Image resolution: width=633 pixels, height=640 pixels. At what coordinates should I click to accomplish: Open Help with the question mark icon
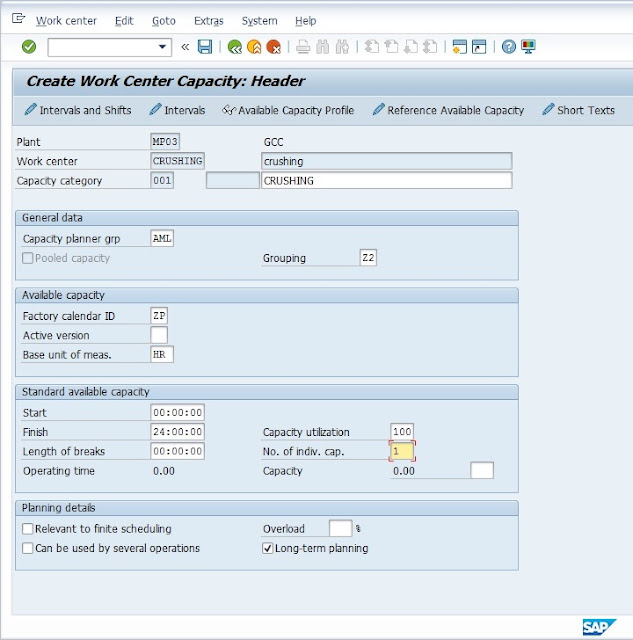[509, 47]
